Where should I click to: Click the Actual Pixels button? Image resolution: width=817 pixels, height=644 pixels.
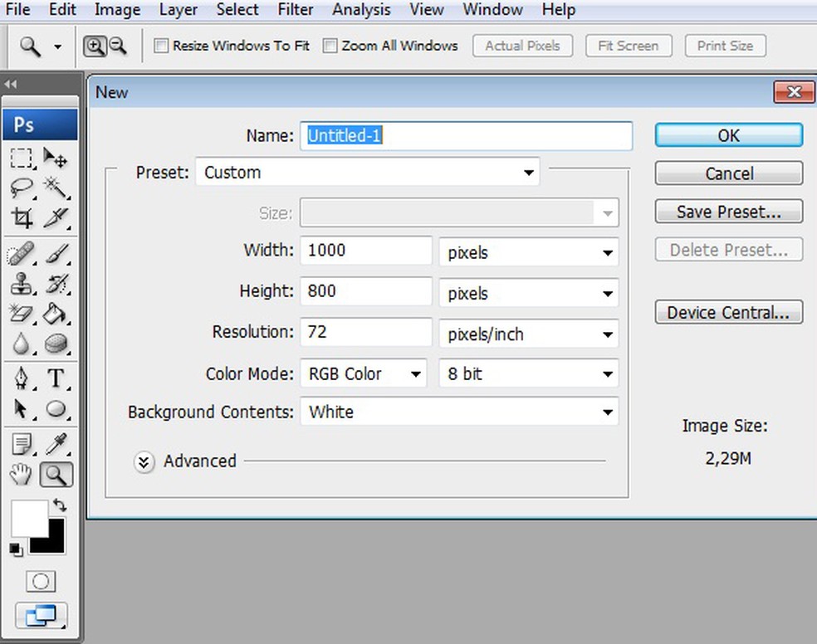tap(522, 46)
